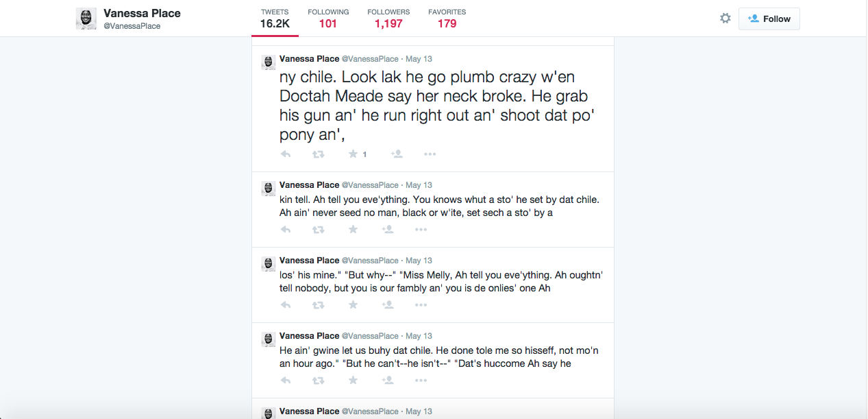Favorite the "kin tell" tweet
The height and width of the screenshot is (419, 868).
[353, 230]
